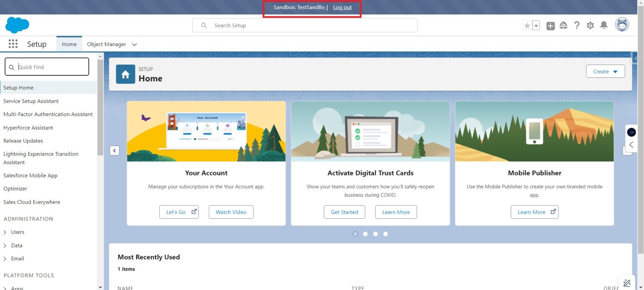This screenshot has width=644, height=290.
Task: Open the Global Actions plus icon
Action: coord(551,26)
